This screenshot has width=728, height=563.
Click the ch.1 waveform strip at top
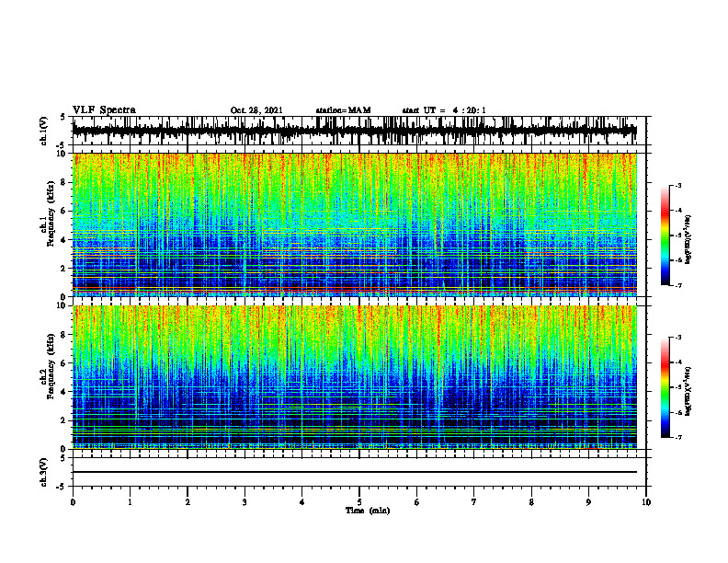point(355,131)
